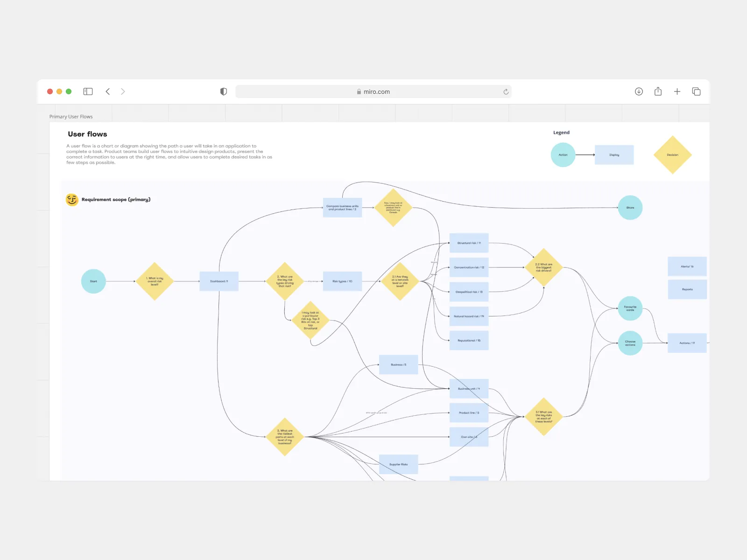747x560 pixels.
Task: Click the Structural risk / 11 box
Action: pos(469,243)
